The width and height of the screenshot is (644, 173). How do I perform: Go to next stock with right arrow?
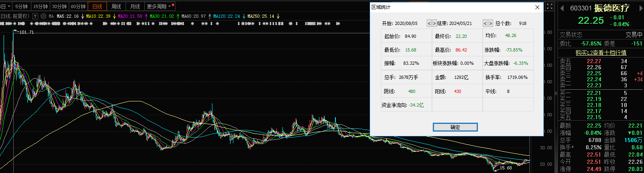pos(638,8)
